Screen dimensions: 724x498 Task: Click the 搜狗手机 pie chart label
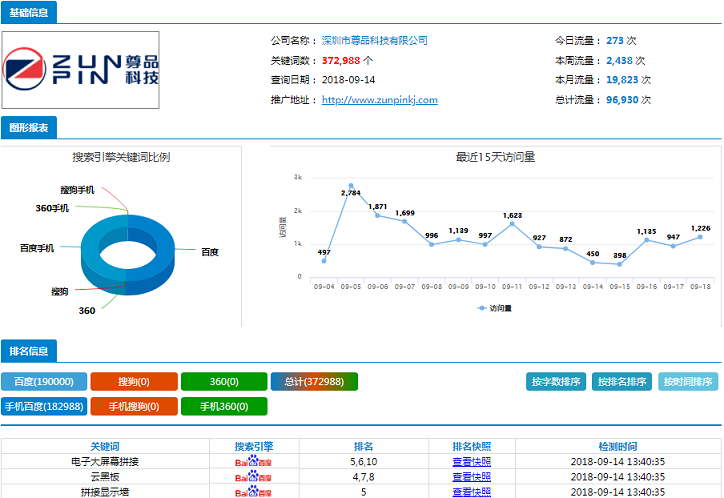point(77,190)
